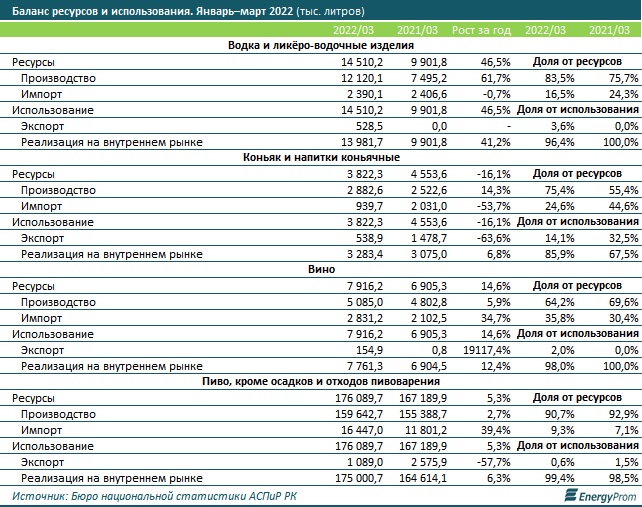This screenshot has width=642, height=507.
Task: Select vodka export value 528,5
Action: click(x=369, y=126)
